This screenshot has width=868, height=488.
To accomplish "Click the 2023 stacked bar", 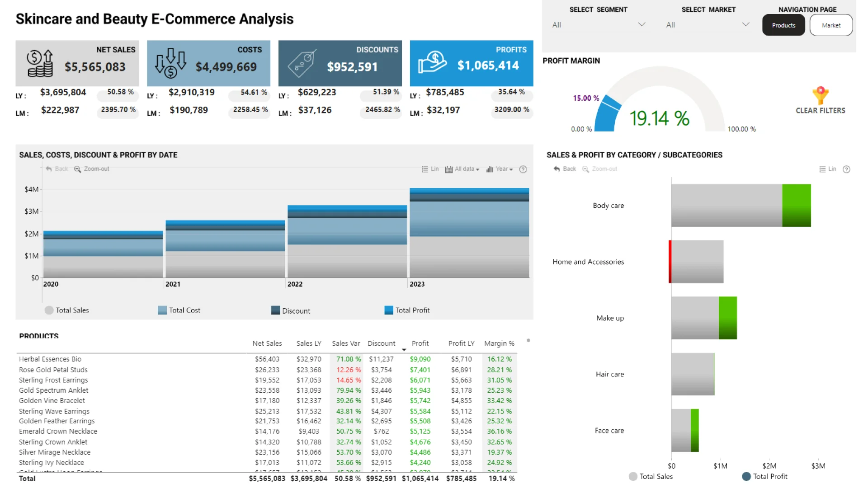I will 469,233.
